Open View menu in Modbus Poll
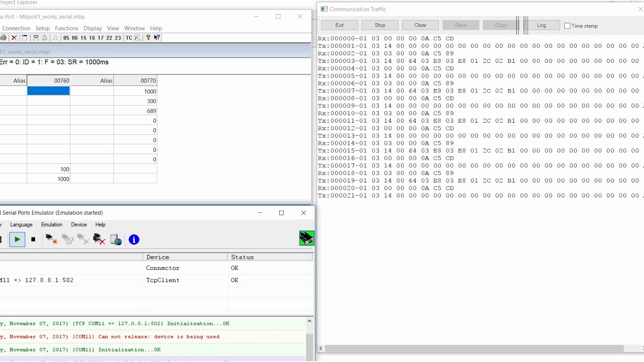The image size is (644, 362). coord(113,28)
